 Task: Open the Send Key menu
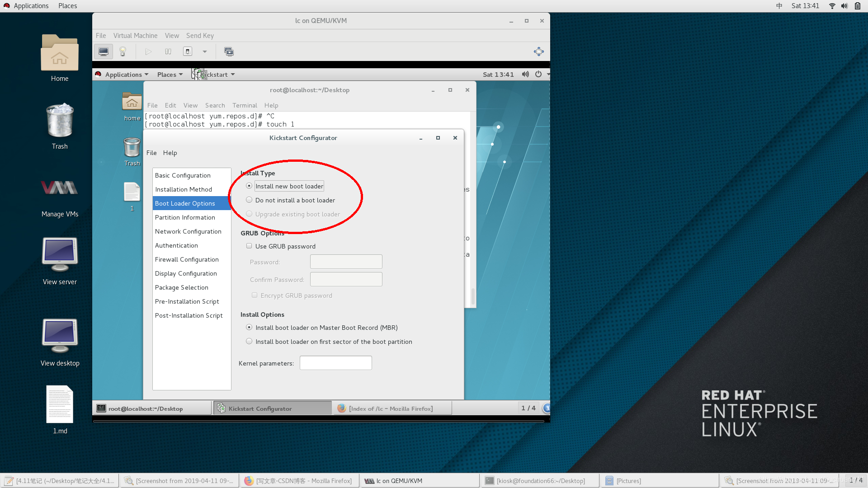point(200,36)
